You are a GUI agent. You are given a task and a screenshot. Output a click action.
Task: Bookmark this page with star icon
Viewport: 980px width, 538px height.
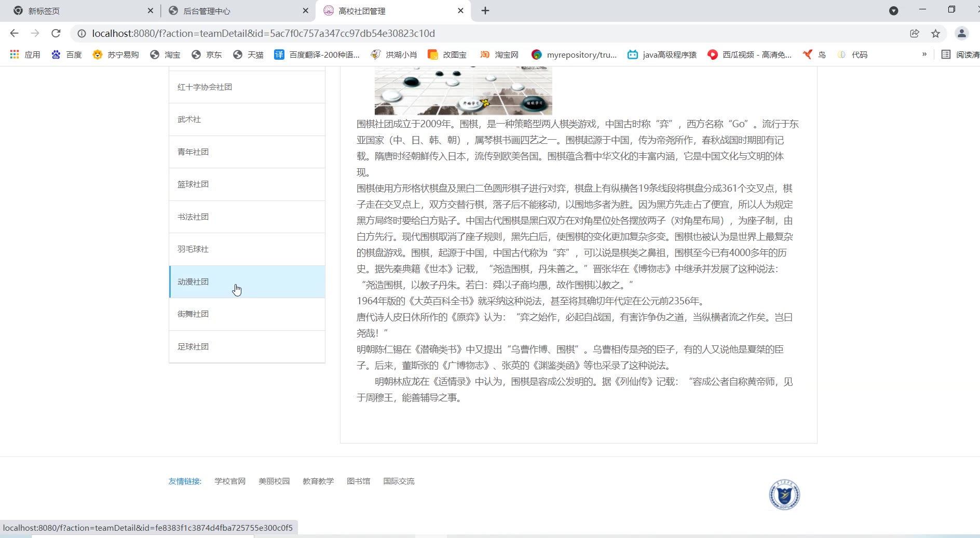[x=935, y=33]
